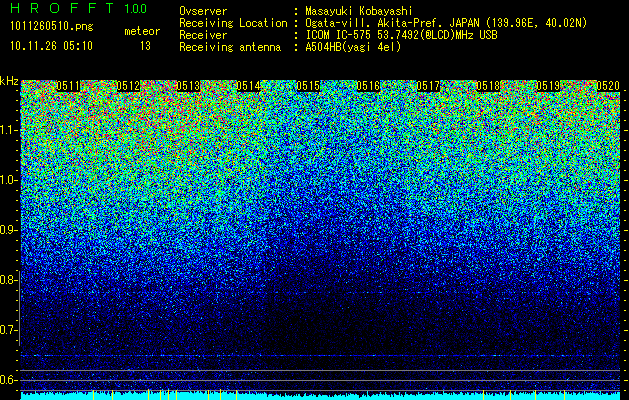
Task: Click the 1.1 kHz axis label
Action: 9,130
